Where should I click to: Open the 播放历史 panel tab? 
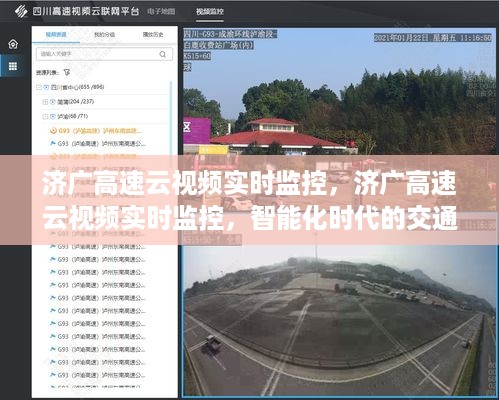(x=153, y=34)
